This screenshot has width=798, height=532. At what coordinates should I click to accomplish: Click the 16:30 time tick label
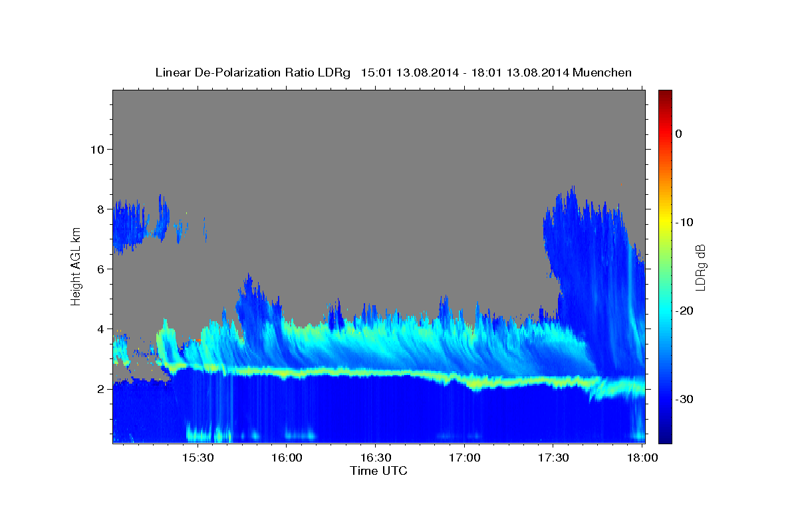(x=375, y=458)
